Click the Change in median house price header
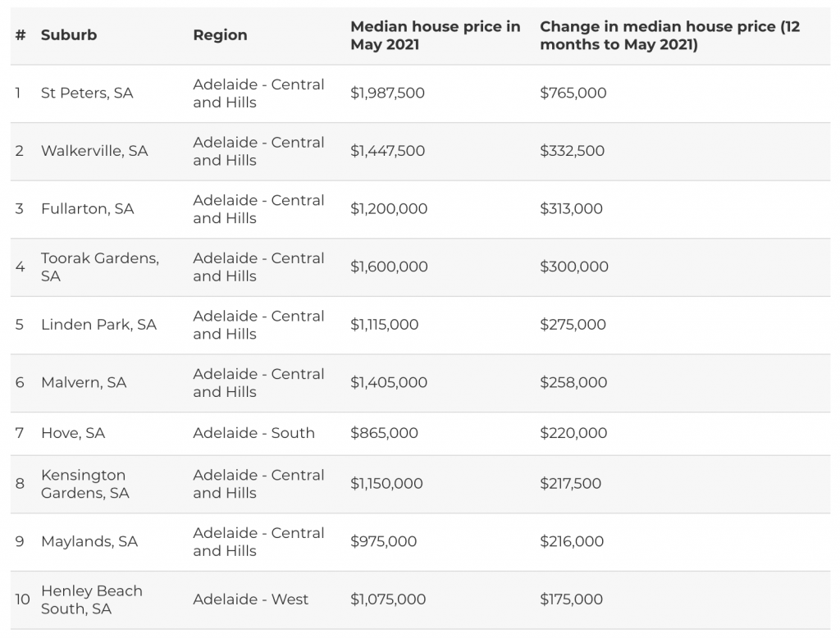The width and height of the screenshot is (840, 638). click(669, 35)
